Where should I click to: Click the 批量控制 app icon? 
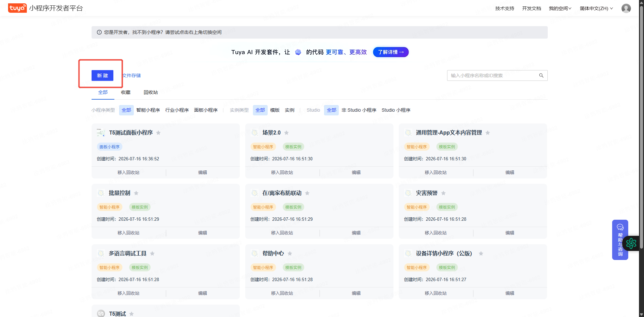click(x=101, y=193)
